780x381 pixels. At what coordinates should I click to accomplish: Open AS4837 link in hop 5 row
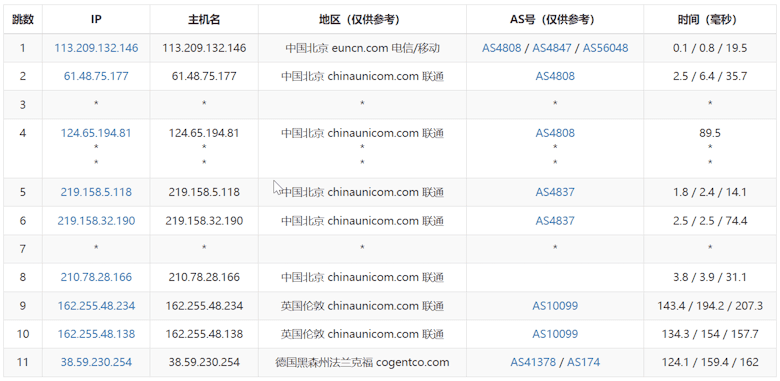click(555, 192)
